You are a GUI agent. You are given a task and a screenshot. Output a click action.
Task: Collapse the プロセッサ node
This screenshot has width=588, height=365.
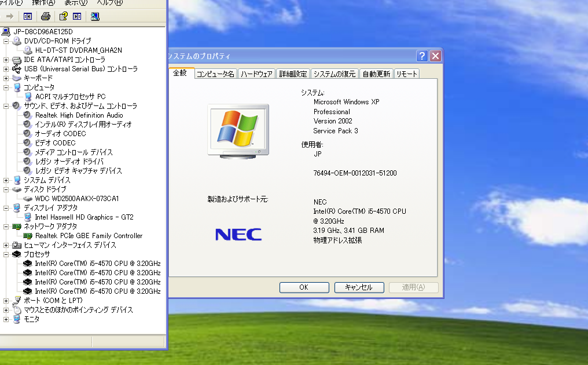(x=6, y=254)
